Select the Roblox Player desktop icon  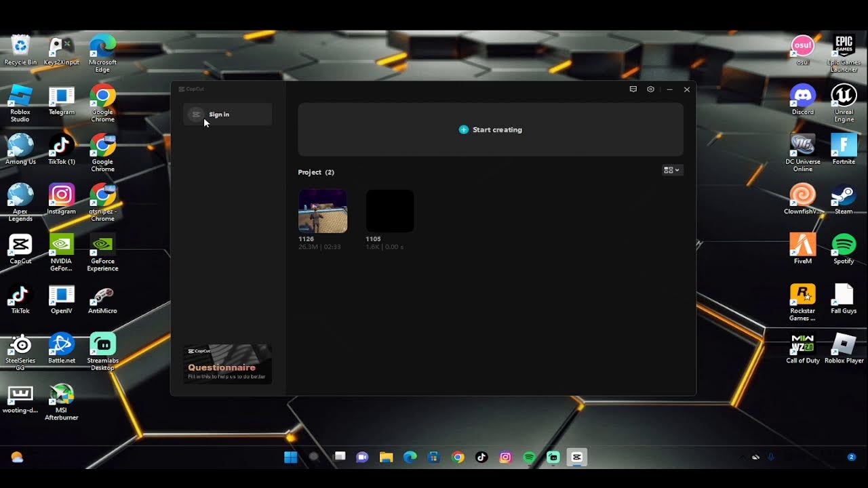pos(844,348)
